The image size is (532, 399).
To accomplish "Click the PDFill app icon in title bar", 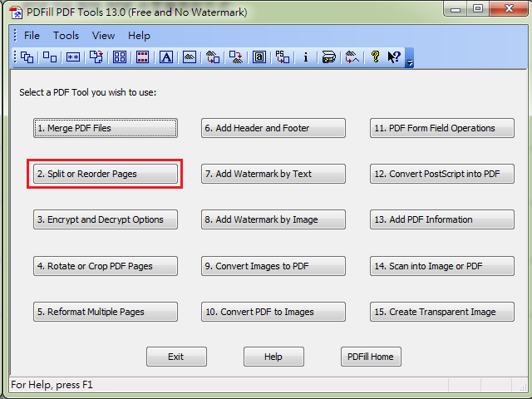I will tap(16, 12).
